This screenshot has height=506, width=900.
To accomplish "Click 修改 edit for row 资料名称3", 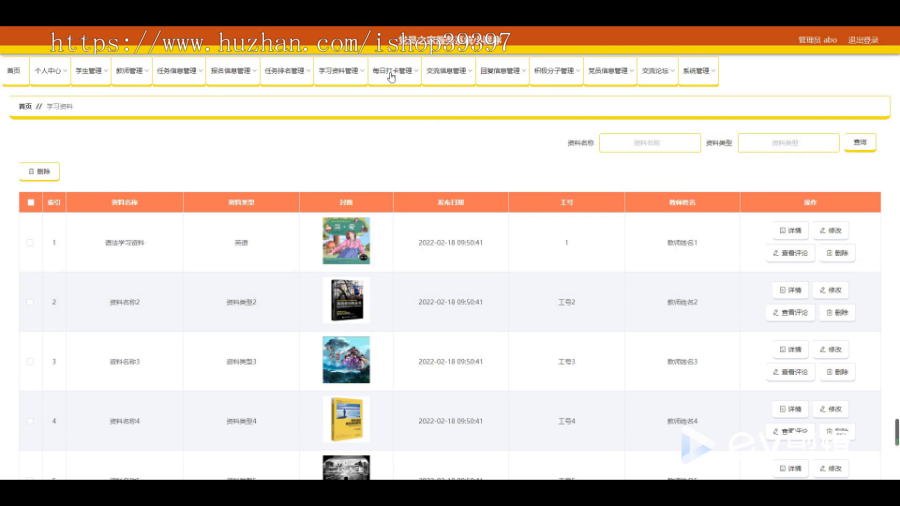I will 831,349.
